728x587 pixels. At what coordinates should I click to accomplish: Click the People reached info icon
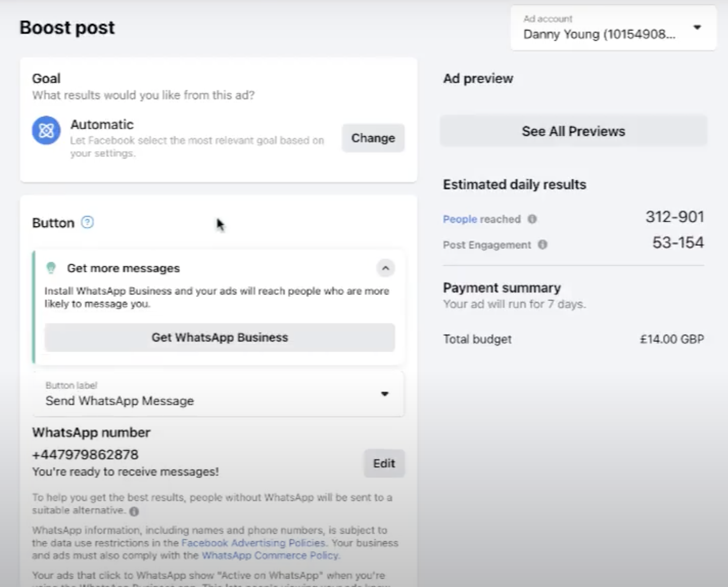point(532,219)
